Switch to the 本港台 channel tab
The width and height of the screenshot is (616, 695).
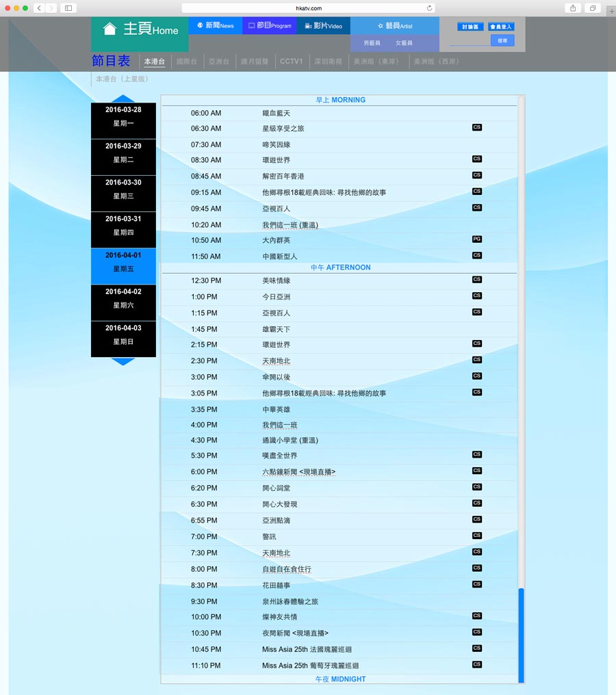pos(154,62)
